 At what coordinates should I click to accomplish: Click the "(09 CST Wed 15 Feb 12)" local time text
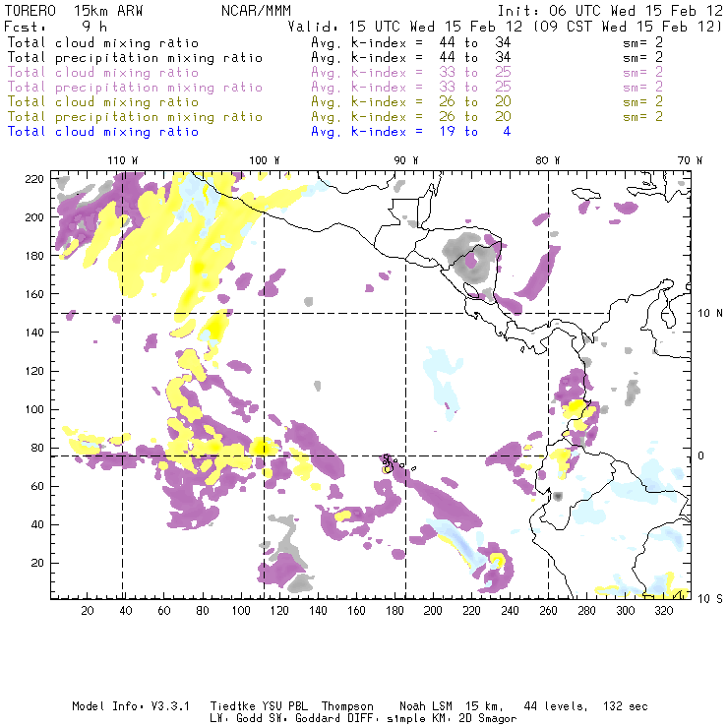click(x=627, y=27)
